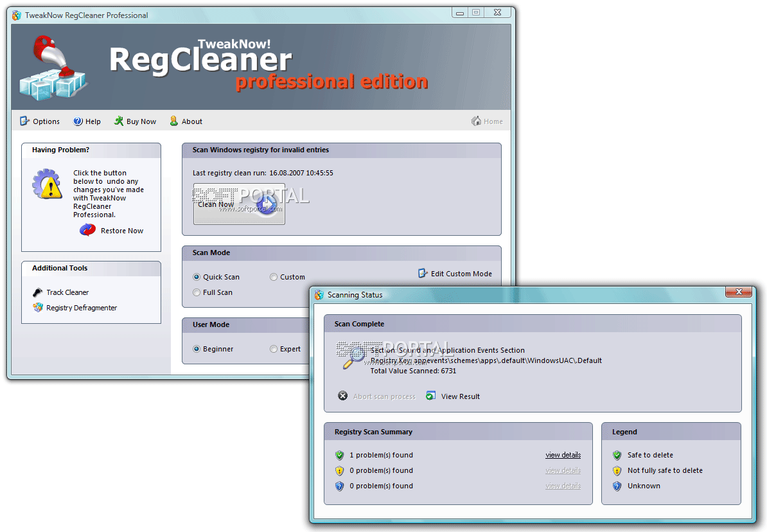Select the Quick Scan radio button

197,277
